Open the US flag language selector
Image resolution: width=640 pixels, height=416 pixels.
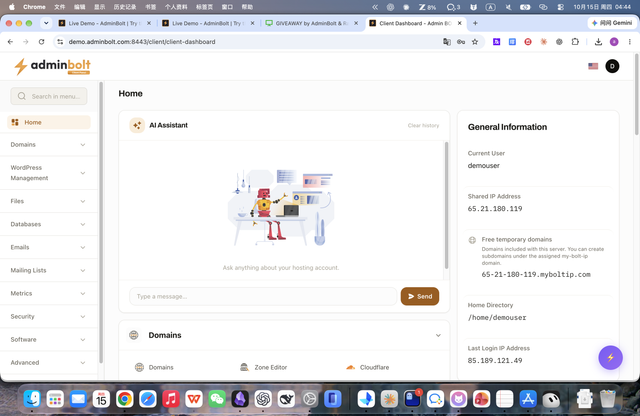coord(593,66)
